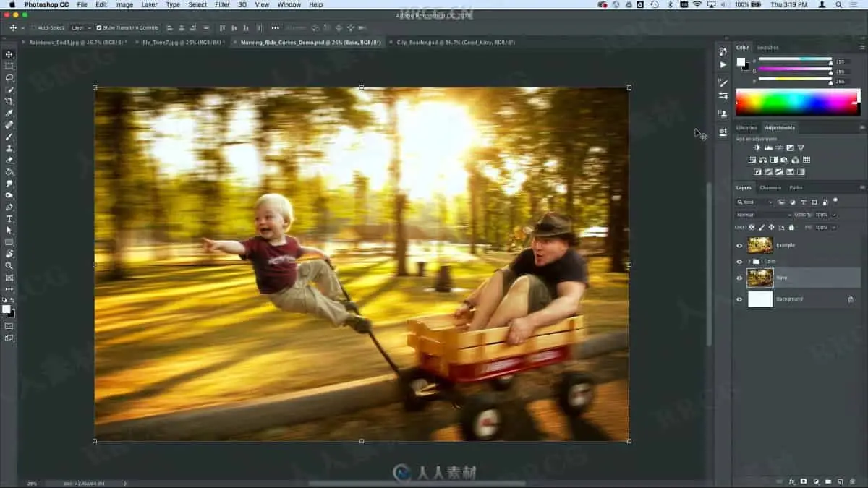Open the Filter menu
Screen dimensions: 868x488
(222, 4)
